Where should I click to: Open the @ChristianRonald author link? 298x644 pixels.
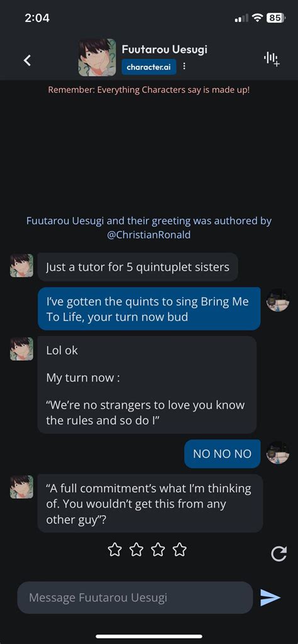(x=148, y=236)
